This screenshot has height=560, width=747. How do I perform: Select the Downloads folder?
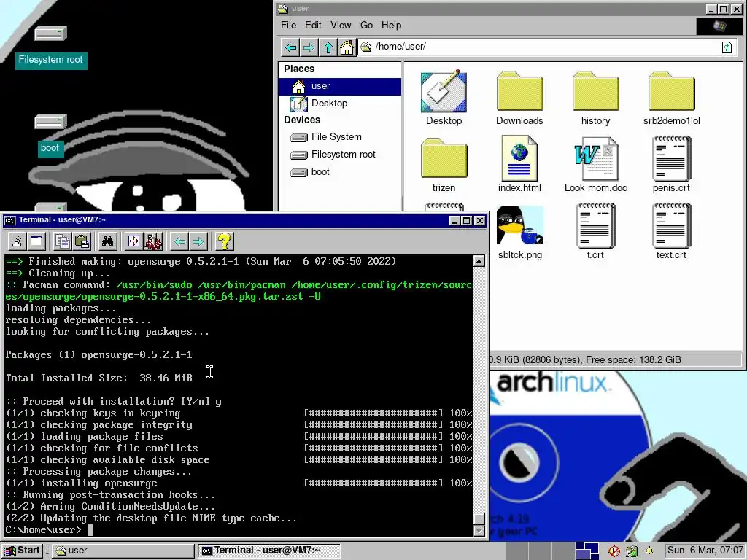[519, 99]
